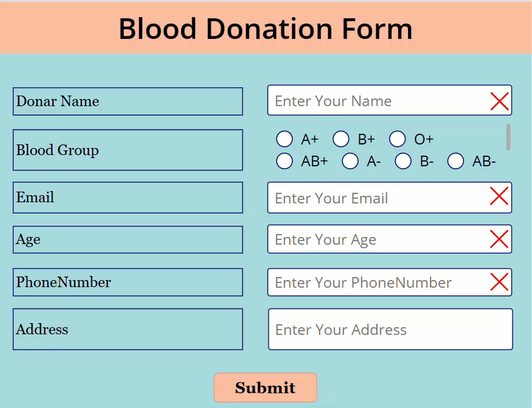Click the Blood Donation Form header

pos(265,28)
